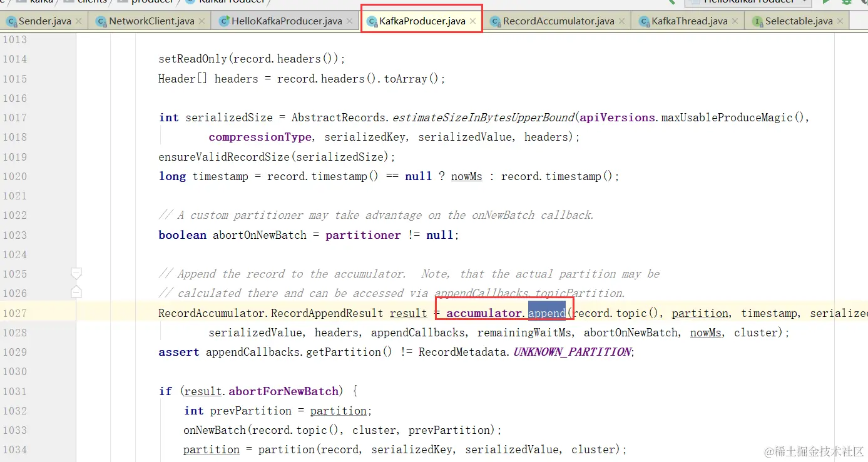The width and height of the screenshot is (868, 462).
Task: Click the setReadOnly method call
Action: 193,59
